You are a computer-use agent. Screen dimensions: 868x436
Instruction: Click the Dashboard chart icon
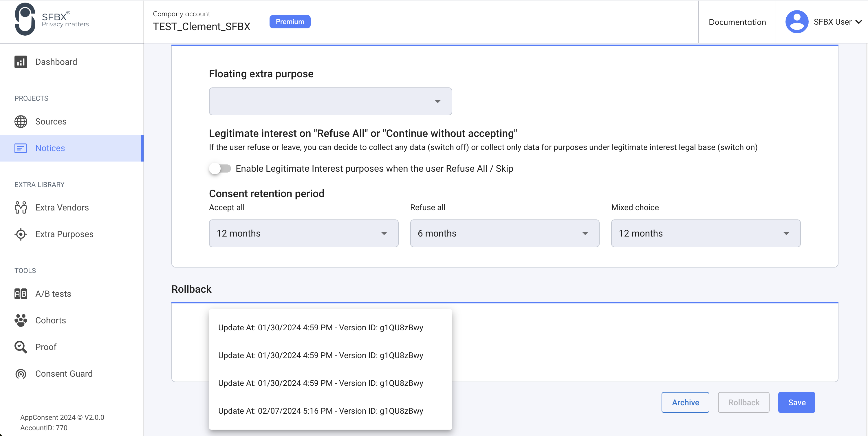point(21,62)
